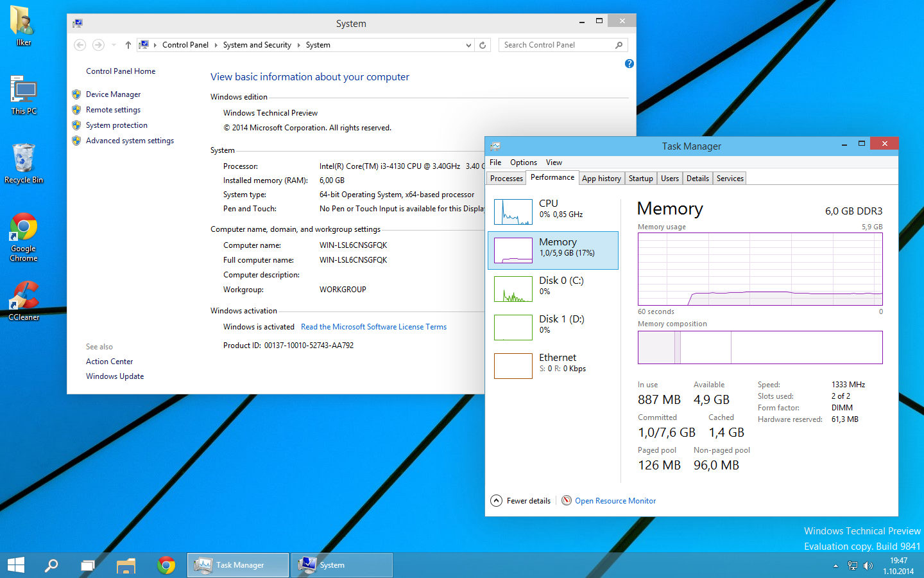Screen dimensions: 924x578
Task: Switch to System taskbar button
Action: (x=342, y=565)
